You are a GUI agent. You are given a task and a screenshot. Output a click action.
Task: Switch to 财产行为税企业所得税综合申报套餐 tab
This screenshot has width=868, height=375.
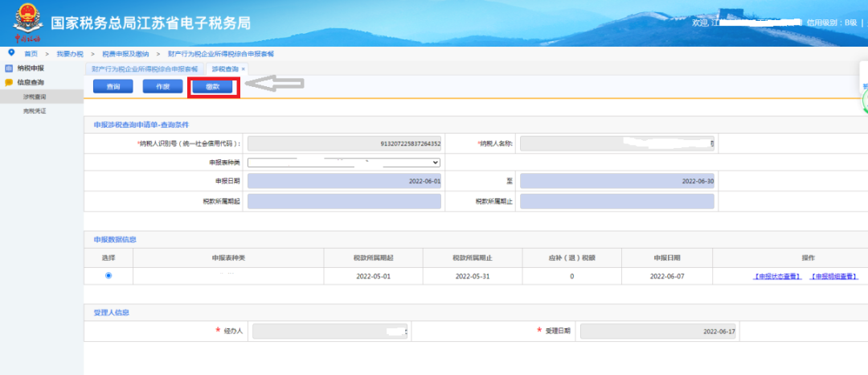pyautogui.click(x=145, y=69)
